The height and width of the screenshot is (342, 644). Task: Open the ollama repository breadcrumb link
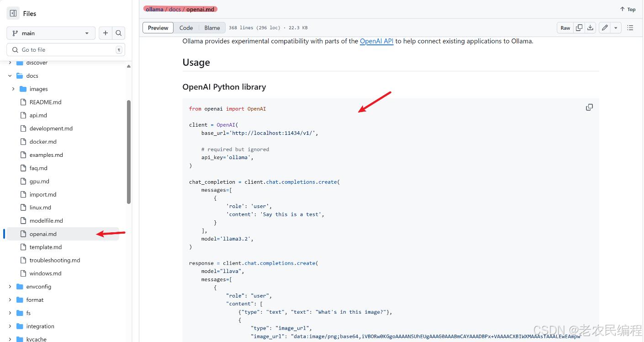(154, 9)
